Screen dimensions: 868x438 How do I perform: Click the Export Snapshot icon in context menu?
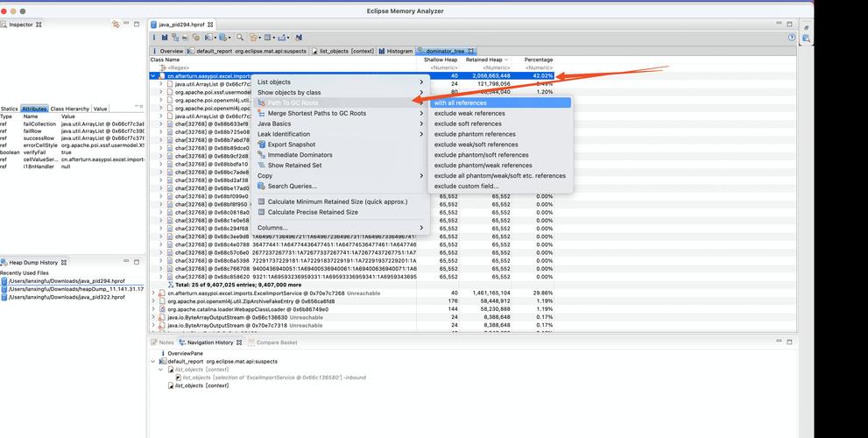click(261, 145)
